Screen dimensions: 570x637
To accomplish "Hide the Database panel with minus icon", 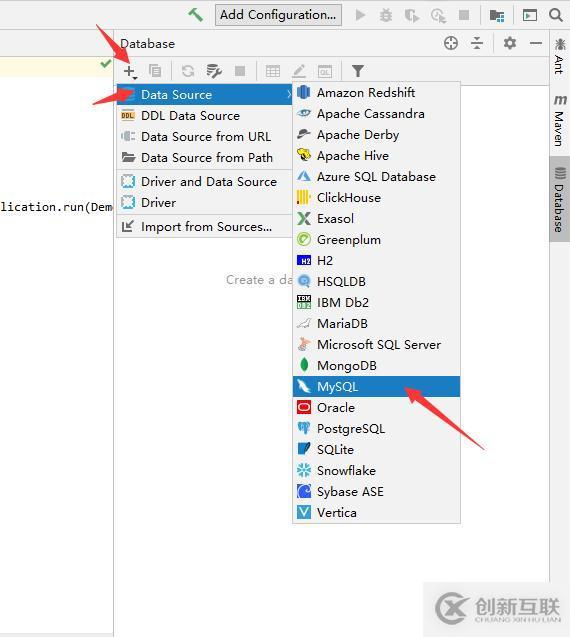I will click(x=536, y=43).
